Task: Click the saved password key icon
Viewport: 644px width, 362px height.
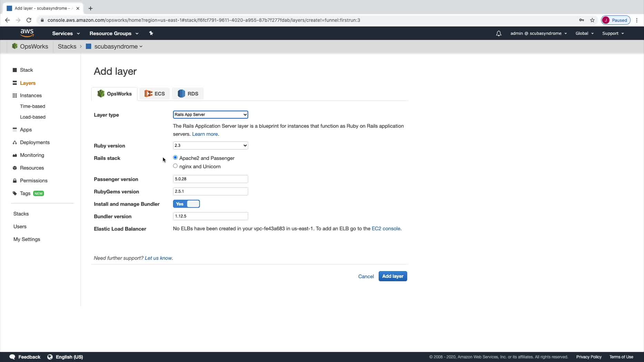Action: 582,20
